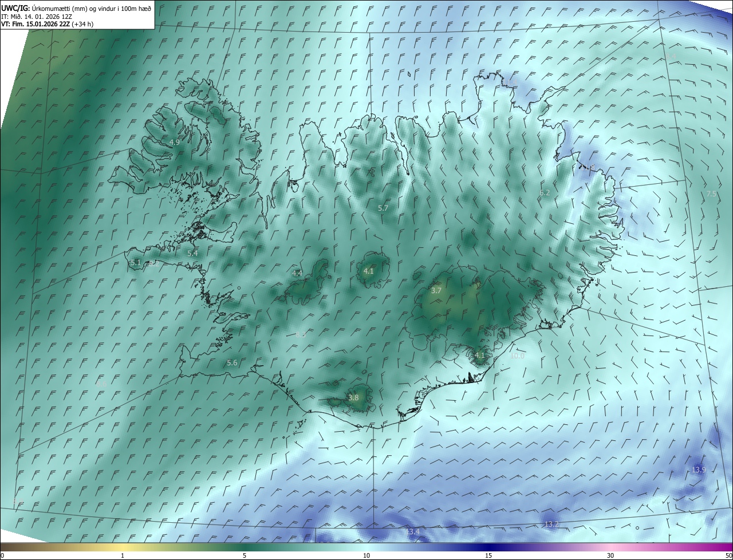Click the 'VT: Fim. 15.01.2026 22Z (+34 h)' line

[47, 24]
